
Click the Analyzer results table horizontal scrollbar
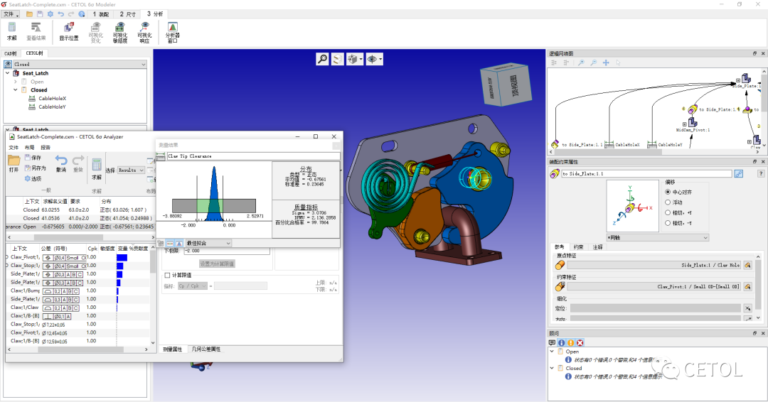[x=69, y=237]
